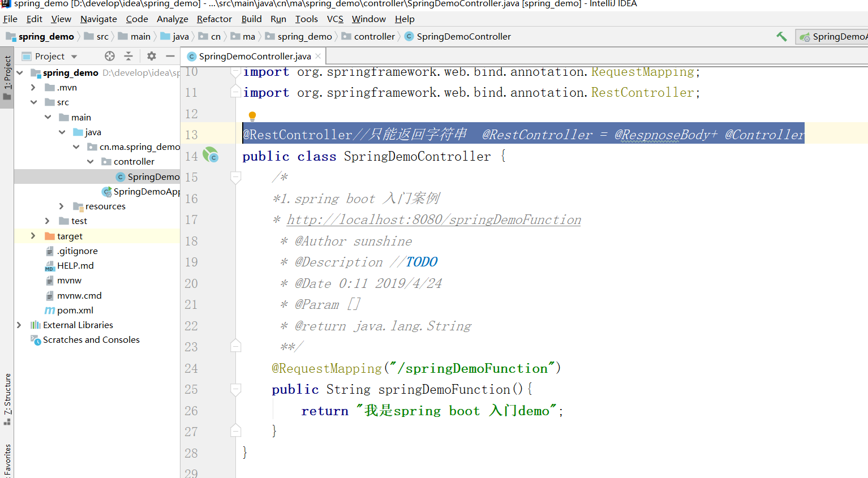Open the Tools menu

click(307, 19)
